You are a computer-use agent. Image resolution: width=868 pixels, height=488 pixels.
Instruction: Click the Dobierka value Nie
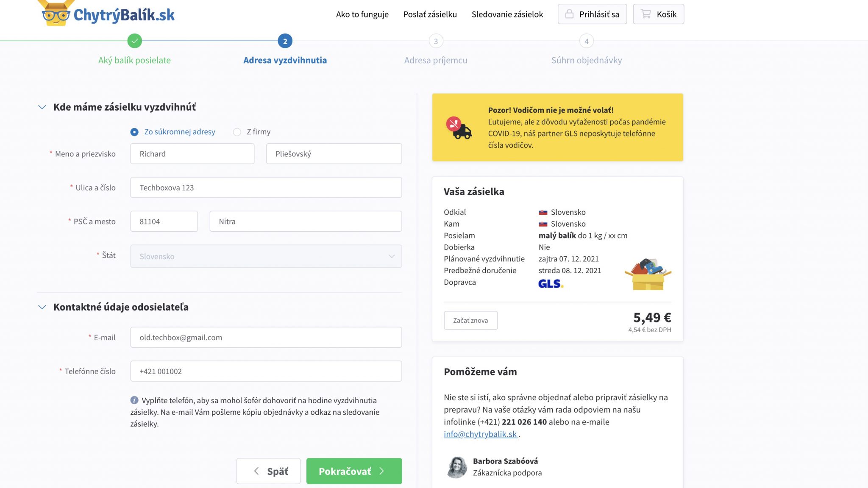544,247
